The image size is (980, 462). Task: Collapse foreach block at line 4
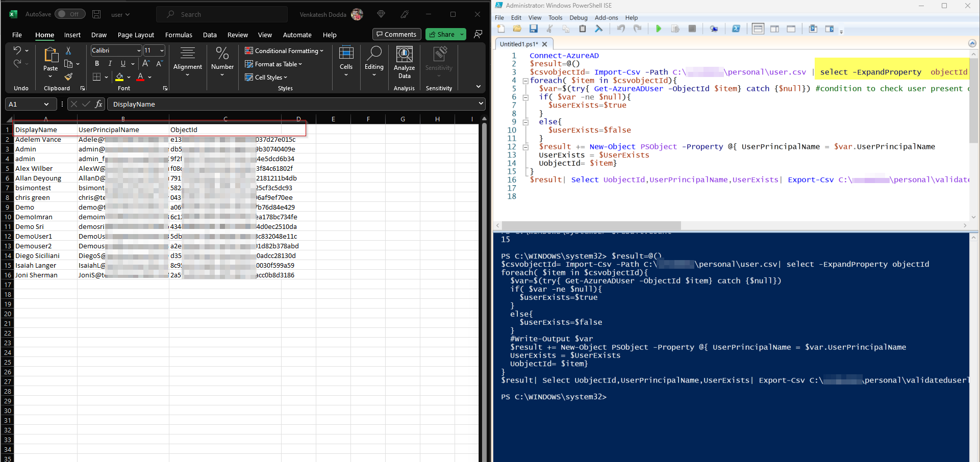coord(525,81)
